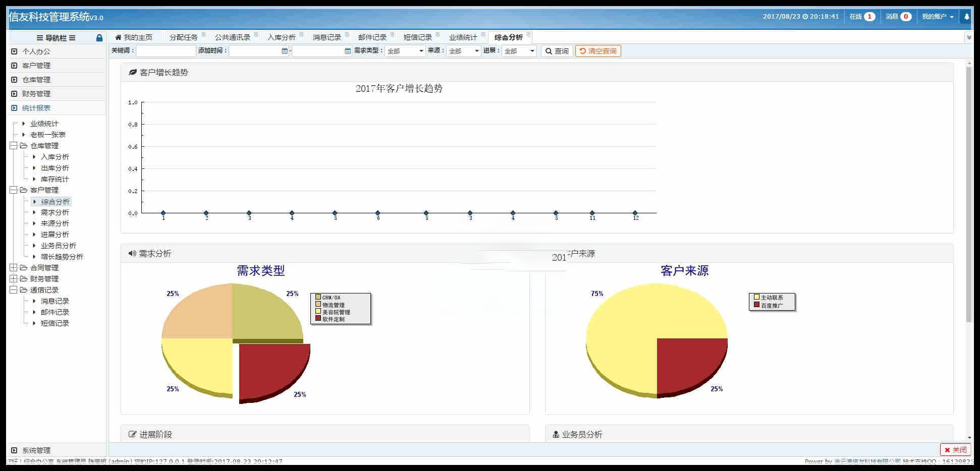Open 老板一张表 report
This screenshot has height=471, width=980.
(48, 135)
